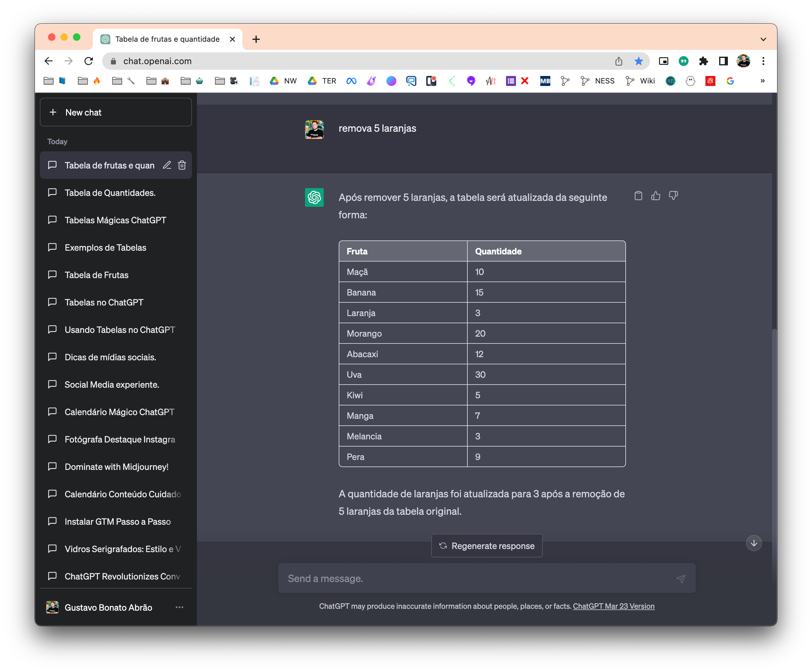The image size is (812, 672).
Task: Click the Melancia table cell
Action: click(403, 436)
